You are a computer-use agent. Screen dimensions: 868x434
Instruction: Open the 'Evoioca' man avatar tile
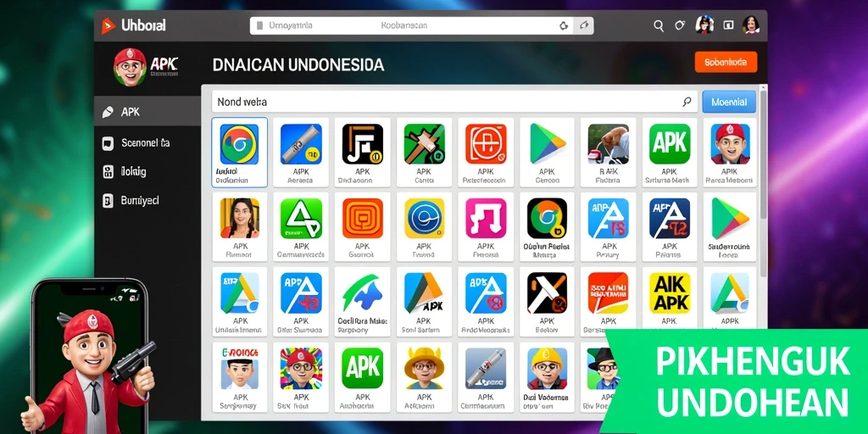pos(239,377)
